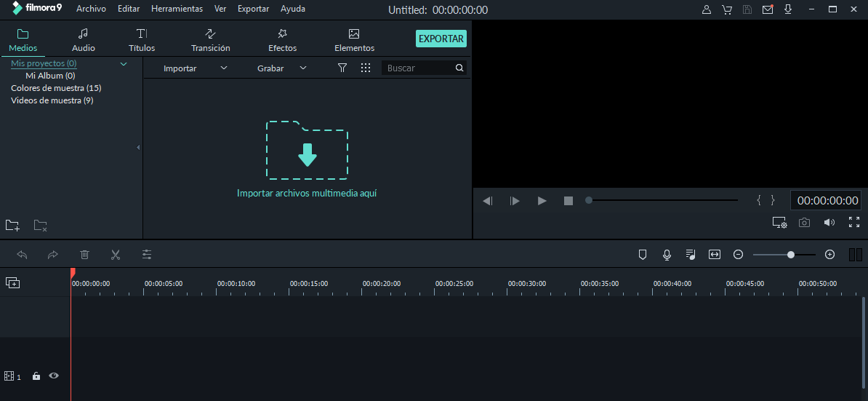Enter fullscreen preview
The width and height of the screenshot is (868, 401).
click(x=854, y=223)
